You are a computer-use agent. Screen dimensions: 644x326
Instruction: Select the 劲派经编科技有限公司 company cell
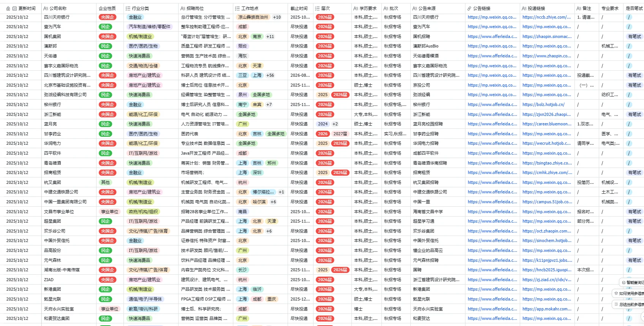[69, 95]
